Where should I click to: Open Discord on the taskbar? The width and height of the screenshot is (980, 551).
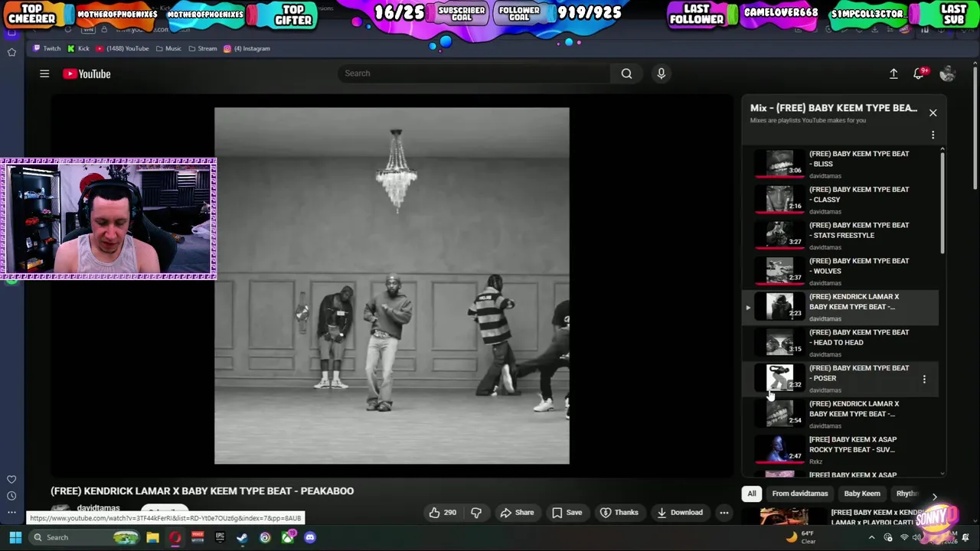309,537
